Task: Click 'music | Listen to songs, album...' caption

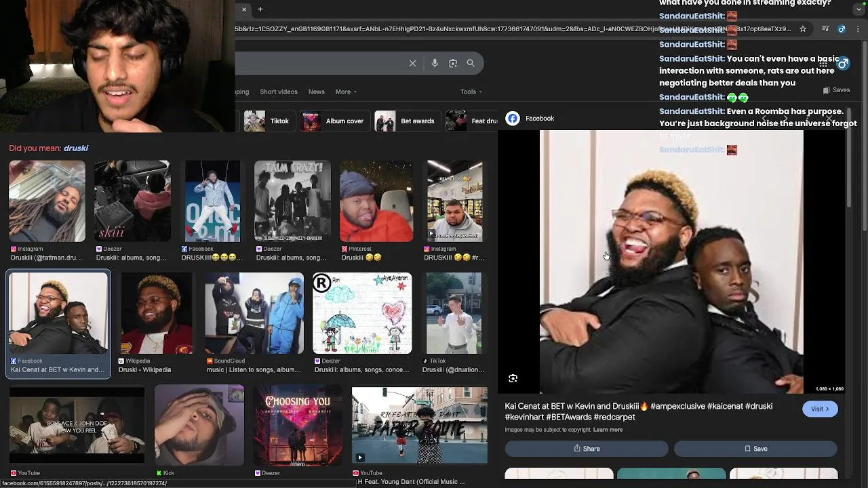Action: [254, 370]
